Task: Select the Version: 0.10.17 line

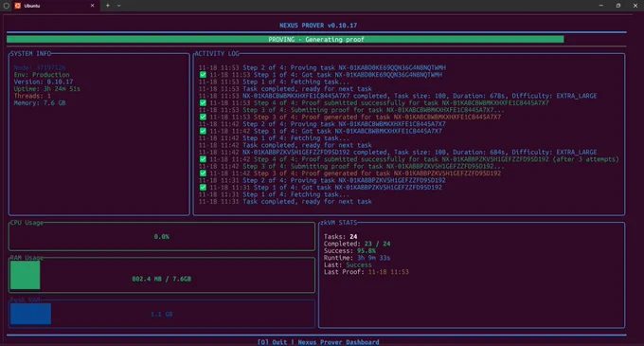Action: coord(44,82)
